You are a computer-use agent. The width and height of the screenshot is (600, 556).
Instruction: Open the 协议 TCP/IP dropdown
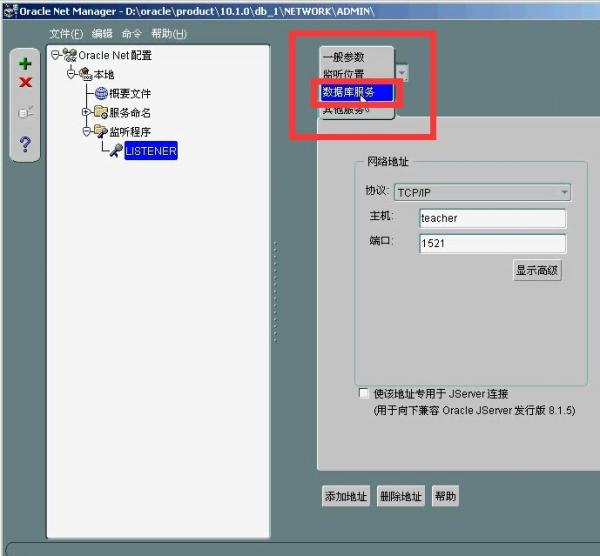[x=482, y=192]
